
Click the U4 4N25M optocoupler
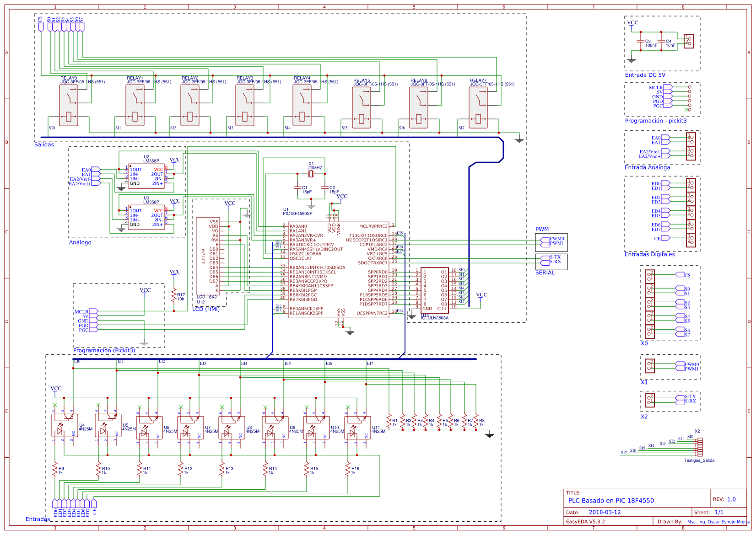click(x=65, y=425)
